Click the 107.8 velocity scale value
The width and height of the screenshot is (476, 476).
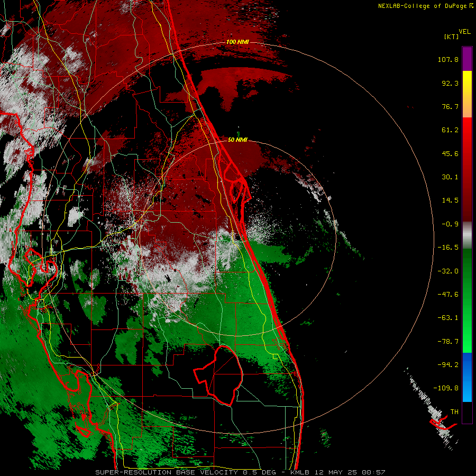coord(448,59)
